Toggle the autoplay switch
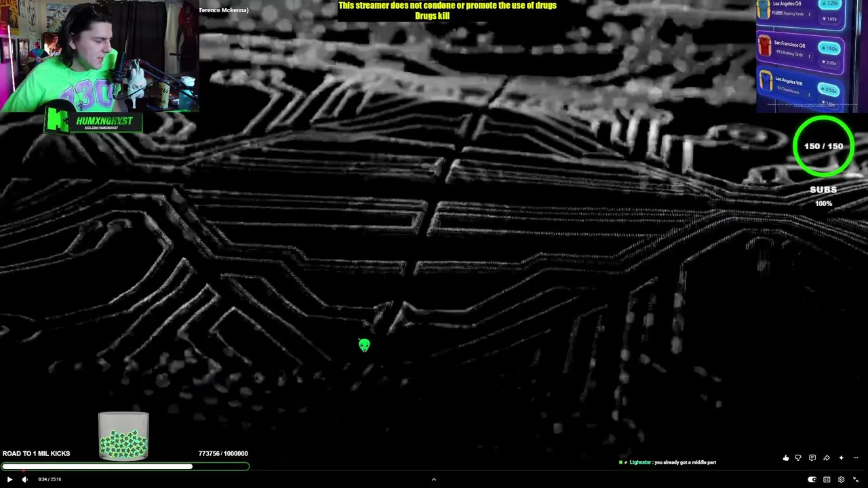The width and height of the screenshot is (868, 488). 812,480
